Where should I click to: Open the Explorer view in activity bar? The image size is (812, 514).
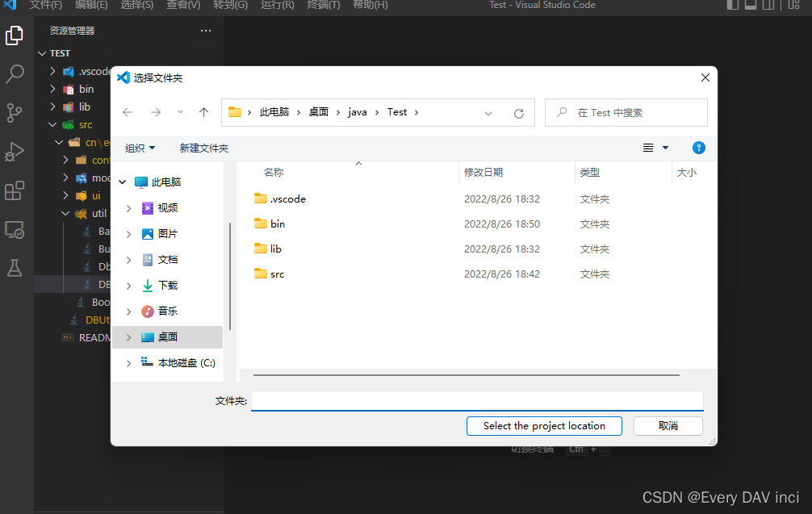(x=14, y=36)
